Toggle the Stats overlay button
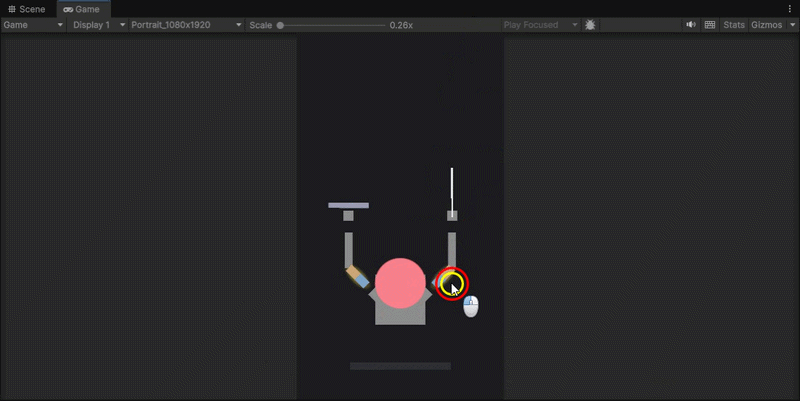 [x=734, y=25]
